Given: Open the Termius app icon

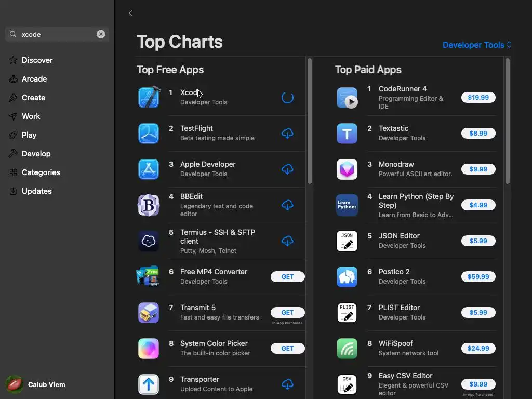Looking at the screenshot, I should click(149, 241).
